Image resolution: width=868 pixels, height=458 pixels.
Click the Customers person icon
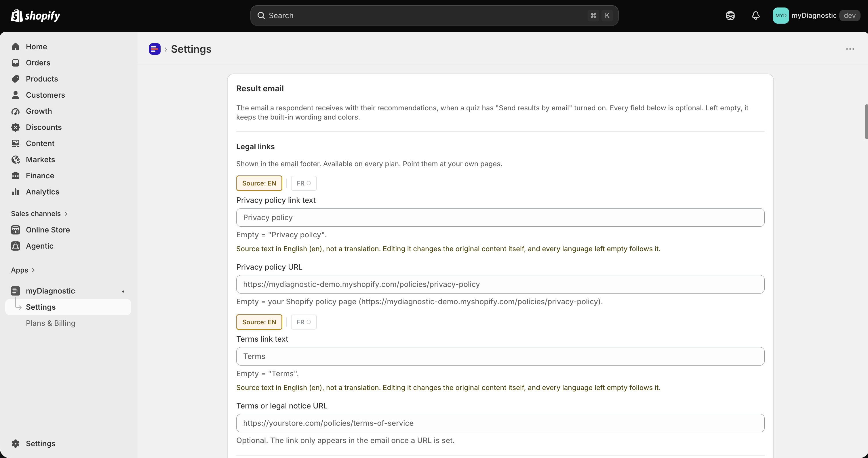16,95
